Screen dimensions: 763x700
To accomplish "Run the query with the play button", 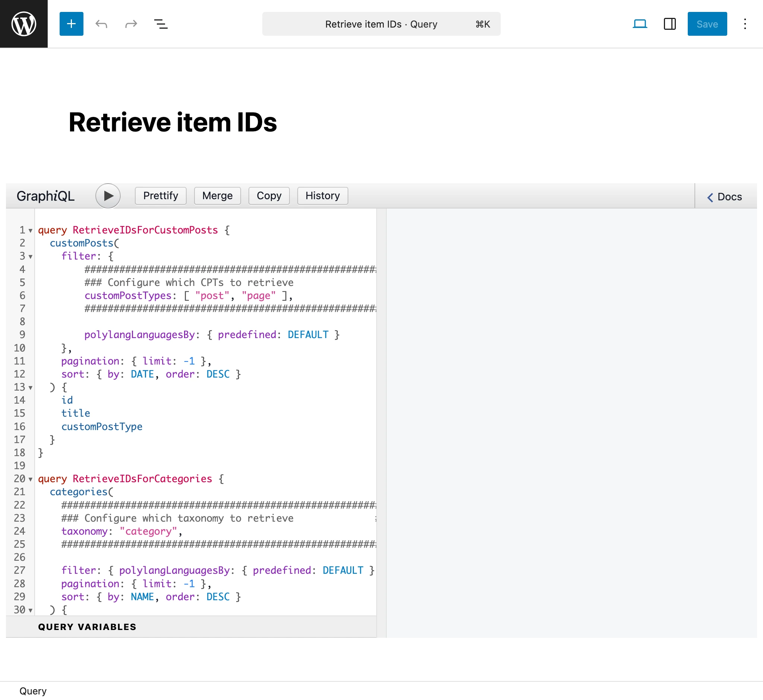I will pyautogui.click(x=108, y=196).
